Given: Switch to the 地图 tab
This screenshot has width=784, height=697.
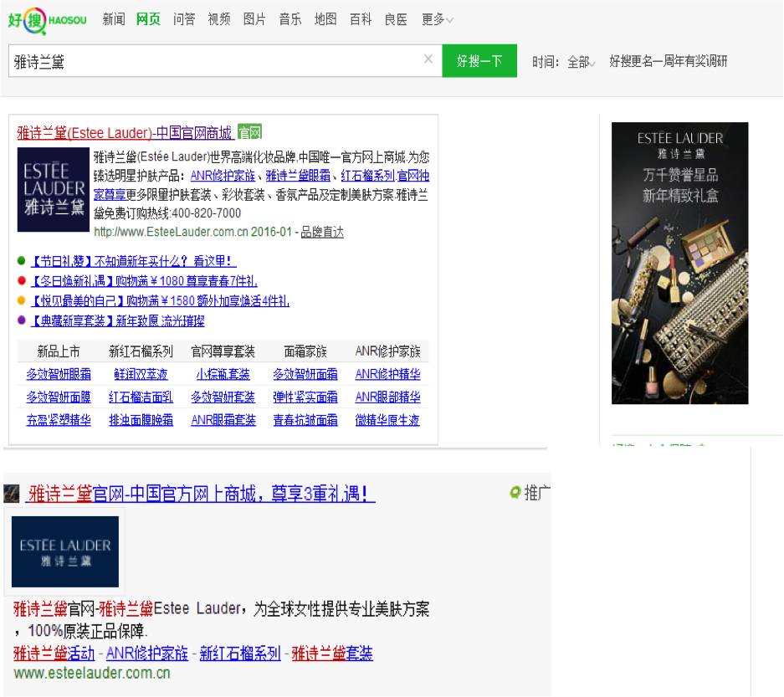Looking at the screenshot, I should click(x=325, y=19).
